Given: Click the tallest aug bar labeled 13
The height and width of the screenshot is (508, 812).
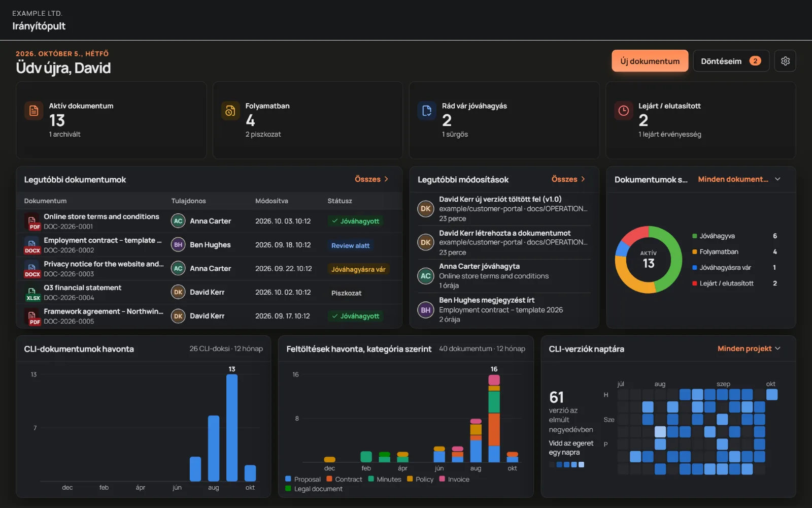Looking at the screenshot, I should pyautogui.click(x=232, y=428).
